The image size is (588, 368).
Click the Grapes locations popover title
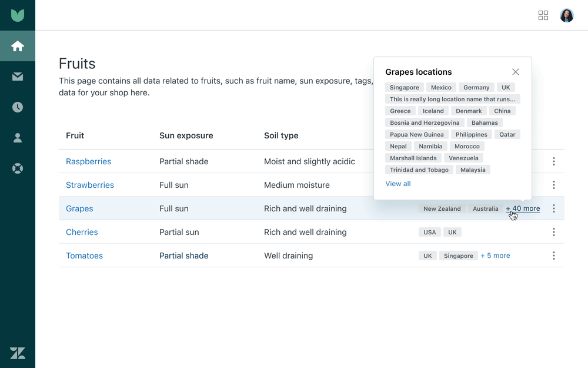click(x=419, y=72)
